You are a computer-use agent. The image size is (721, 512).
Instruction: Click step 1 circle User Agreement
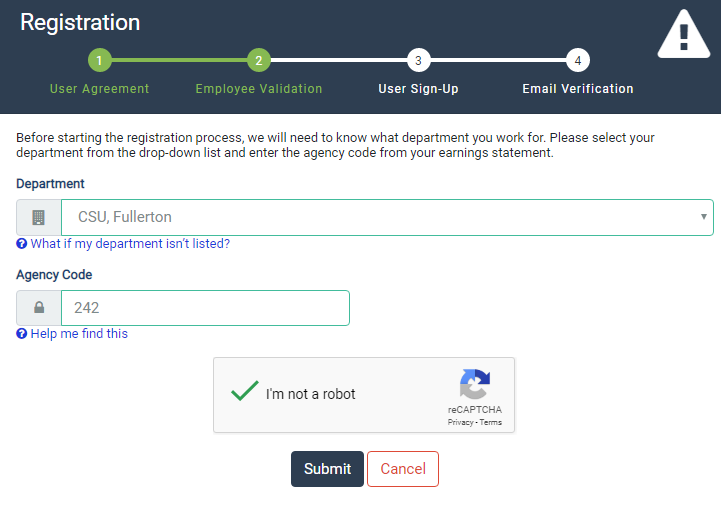pyautogui.click(x=99, y=61)
